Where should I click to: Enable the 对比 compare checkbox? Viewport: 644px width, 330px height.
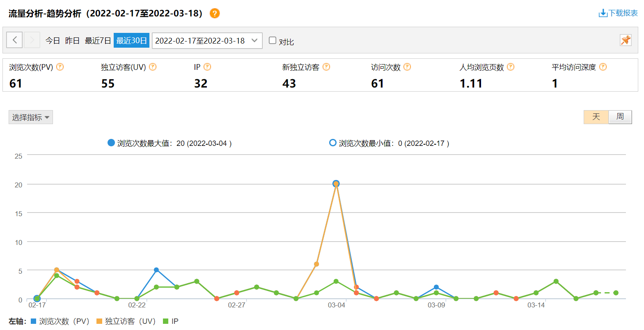273,40
